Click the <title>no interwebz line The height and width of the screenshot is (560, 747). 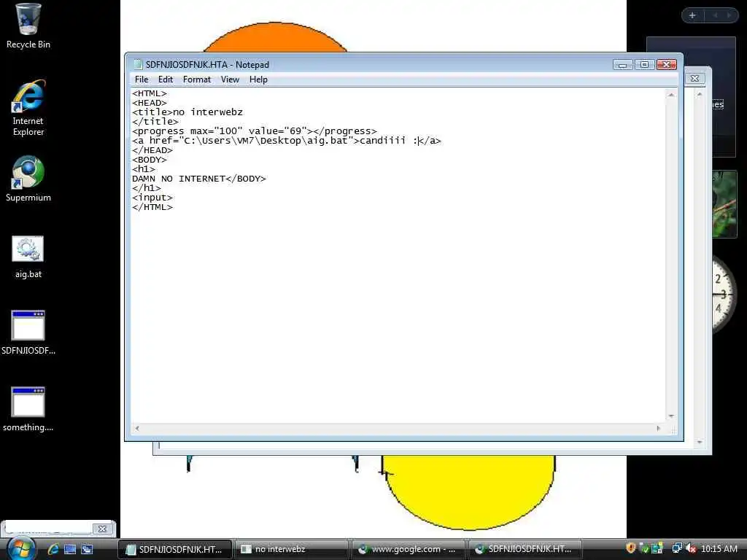point(187,112)
